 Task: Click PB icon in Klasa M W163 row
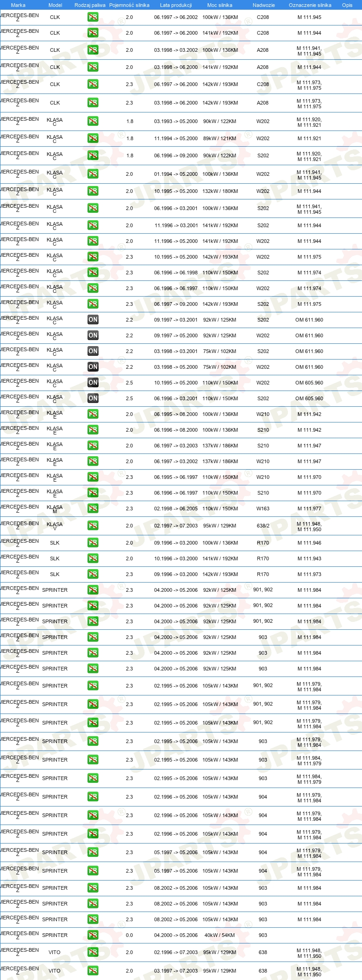pos(93,509)
